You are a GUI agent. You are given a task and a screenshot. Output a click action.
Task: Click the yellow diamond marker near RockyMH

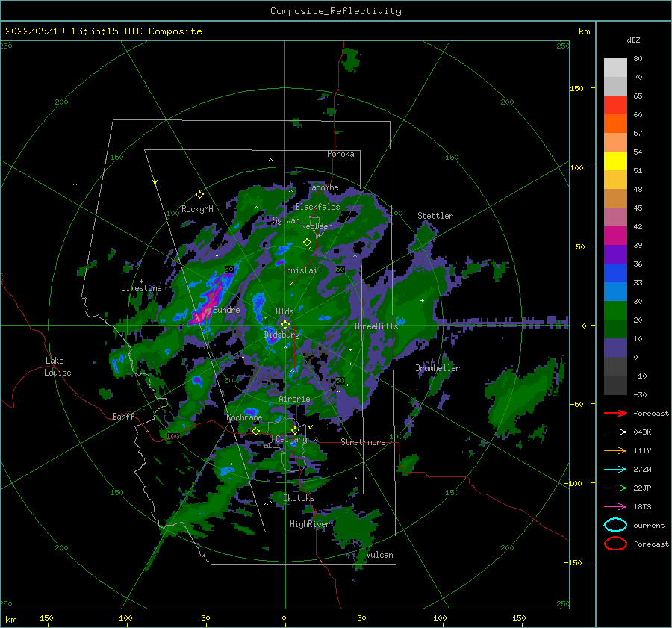click(199, 195)
